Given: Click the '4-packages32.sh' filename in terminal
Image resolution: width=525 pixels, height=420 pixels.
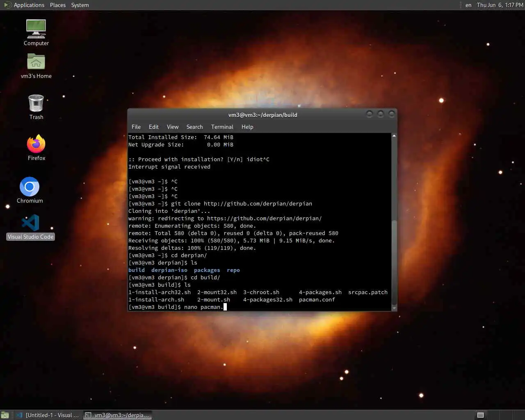Looking at the screenshot, I should tap(268, 300).
